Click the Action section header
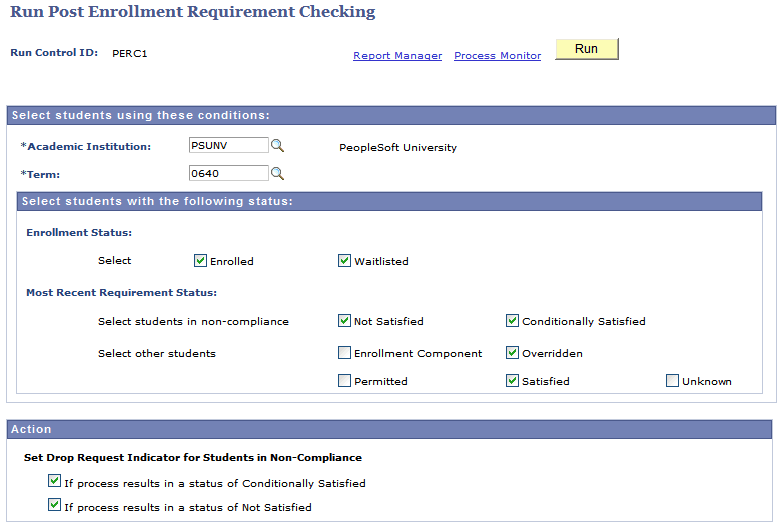Image resolution: width=780 pixels, height=527 pixels. [390, 429]
